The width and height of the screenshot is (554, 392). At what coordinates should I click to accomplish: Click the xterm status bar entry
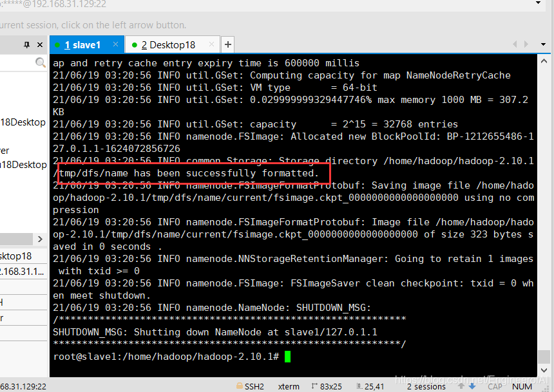(289, 387)
